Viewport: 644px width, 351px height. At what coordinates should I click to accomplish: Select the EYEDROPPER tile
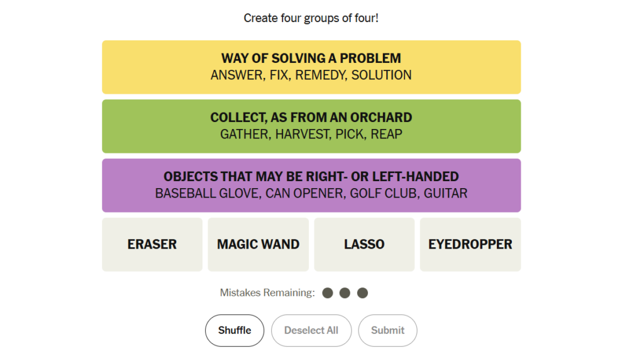pos(470,245)
